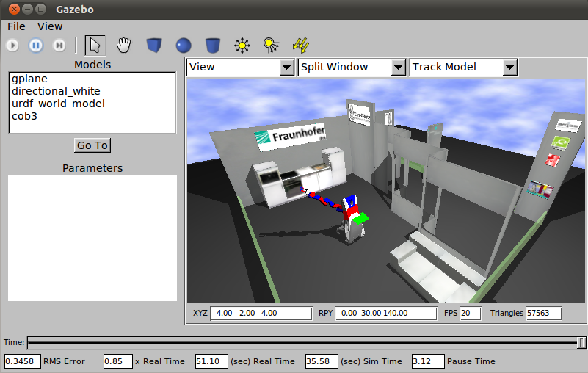This screenshot has width=588, height=373.
Task: Add a point light source
Action: (242, 46)
